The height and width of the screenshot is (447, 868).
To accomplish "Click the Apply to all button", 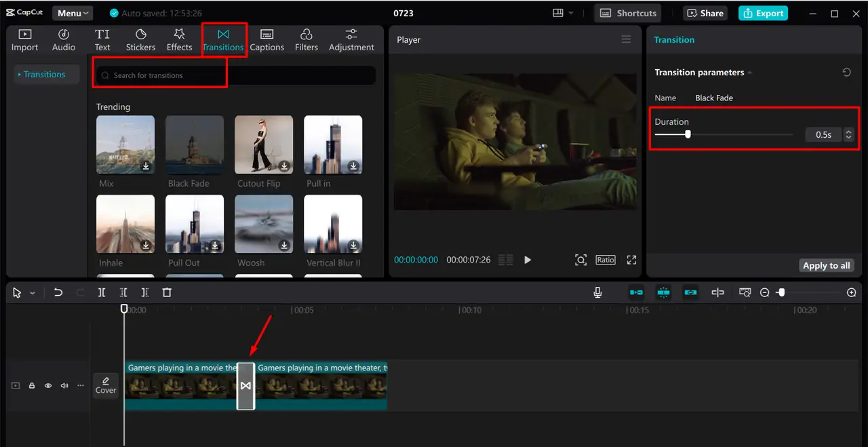I will point(826,265).
